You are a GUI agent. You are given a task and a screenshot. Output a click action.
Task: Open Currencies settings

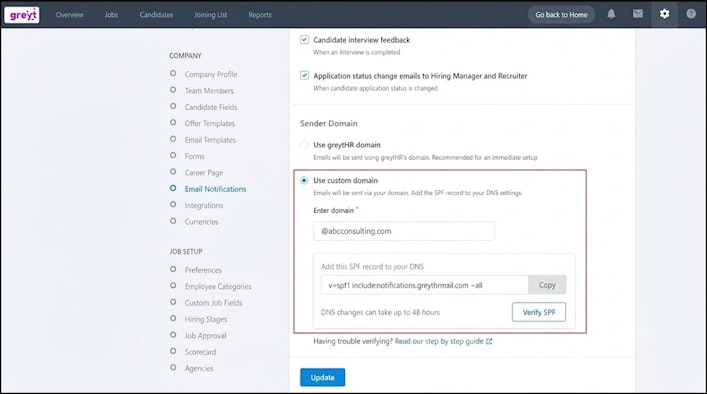point(201,222)
